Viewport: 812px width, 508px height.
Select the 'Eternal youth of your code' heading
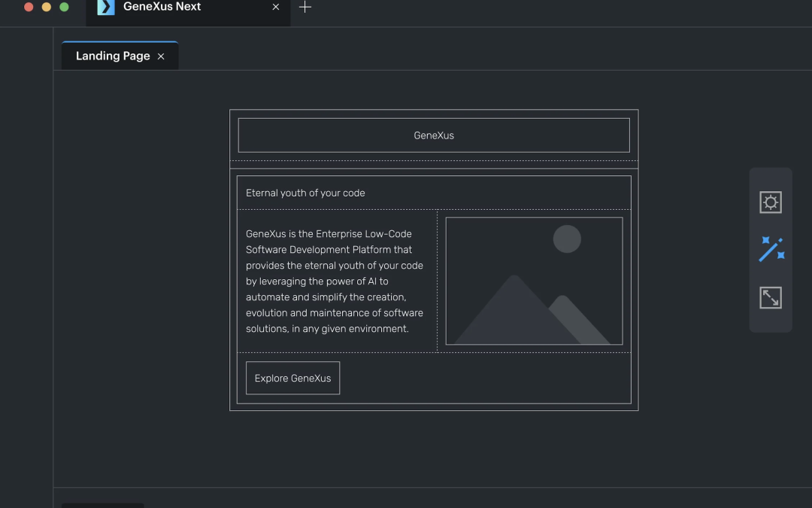click(305, 193)
